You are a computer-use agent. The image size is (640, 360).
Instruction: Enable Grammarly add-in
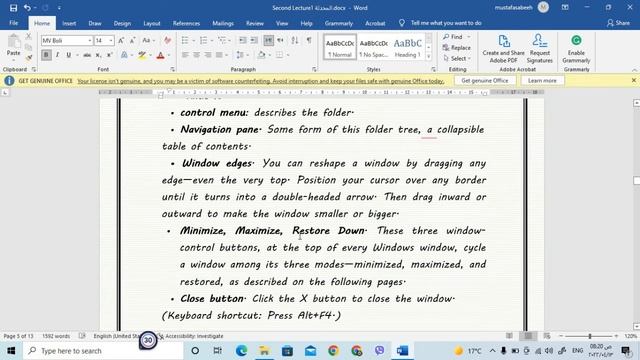576,49
